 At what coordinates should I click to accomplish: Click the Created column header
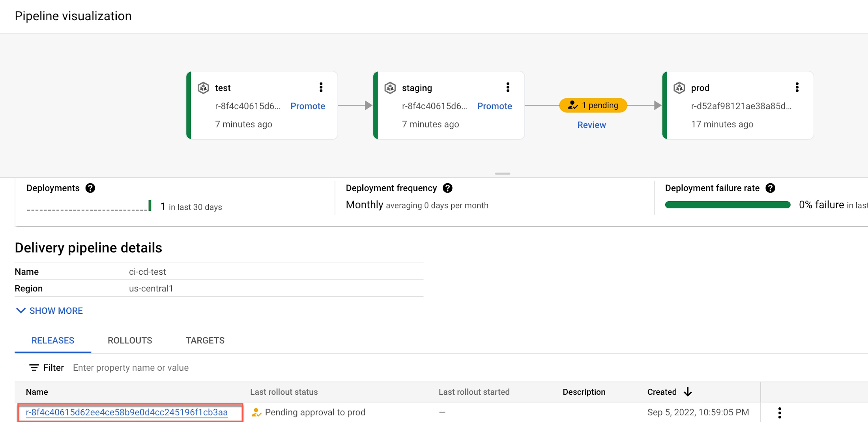[x=662, y=392]
